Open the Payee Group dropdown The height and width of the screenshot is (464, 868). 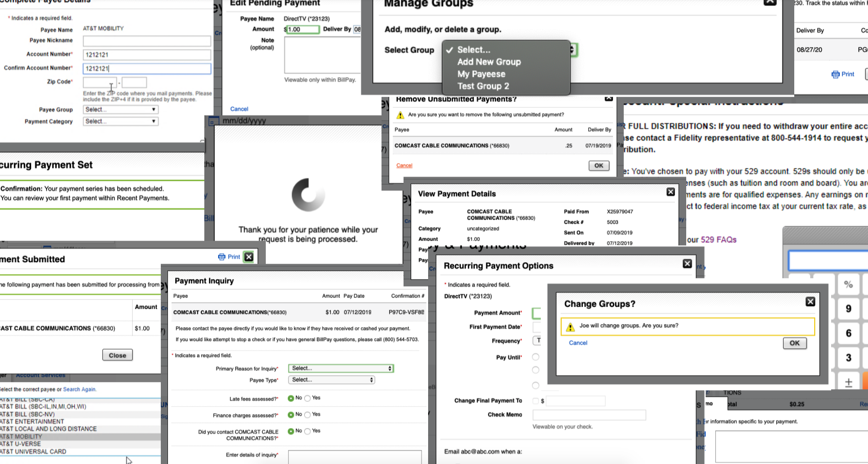(x=120, y=110)
